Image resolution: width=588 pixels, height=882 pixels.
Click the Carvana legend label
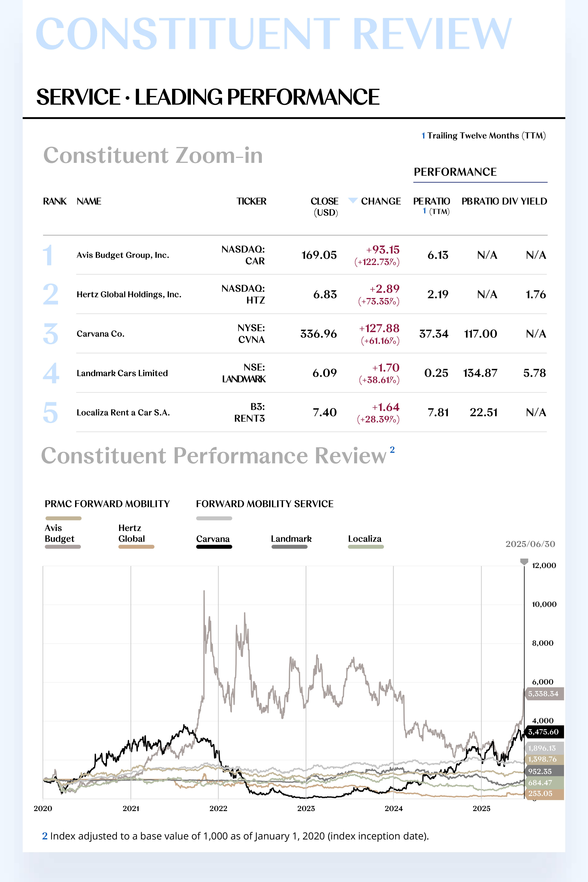[x=213, y=539]
